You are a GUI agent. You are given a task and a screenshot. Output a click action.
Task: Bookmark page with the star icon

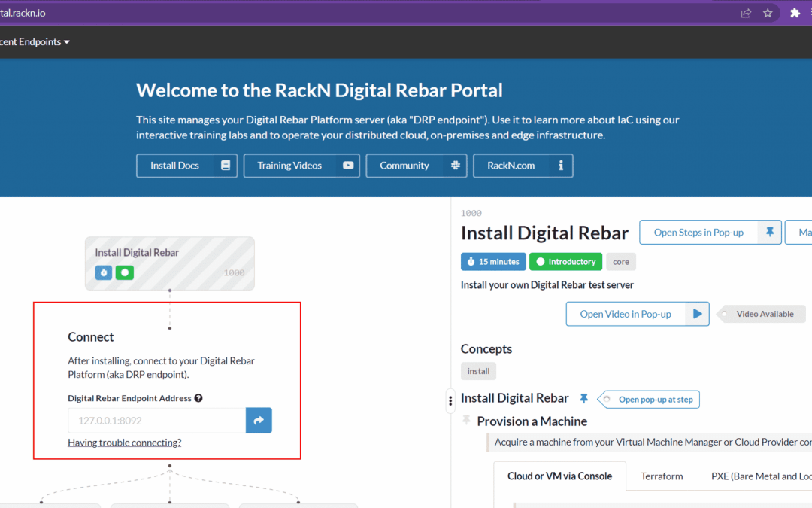(768, 13)
